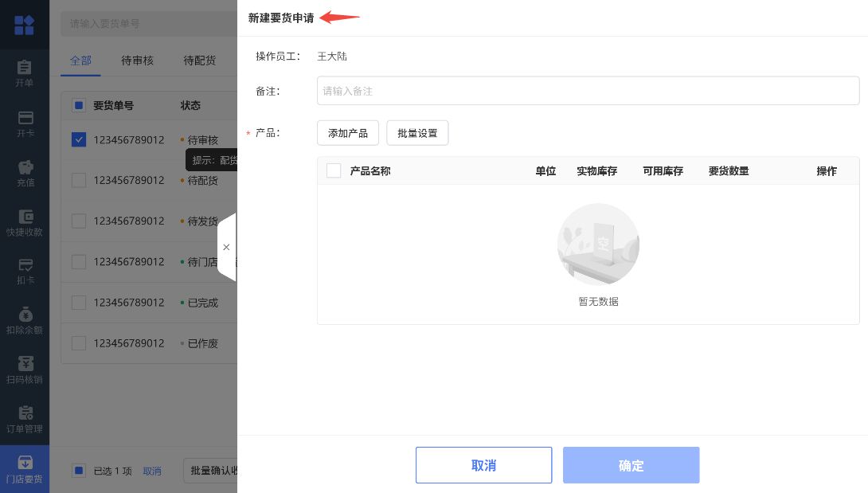Select the 充值 piggy bank icon
The width and height of the screenshot is (868, 493).
pyautogui.click(x=24, y=168)
